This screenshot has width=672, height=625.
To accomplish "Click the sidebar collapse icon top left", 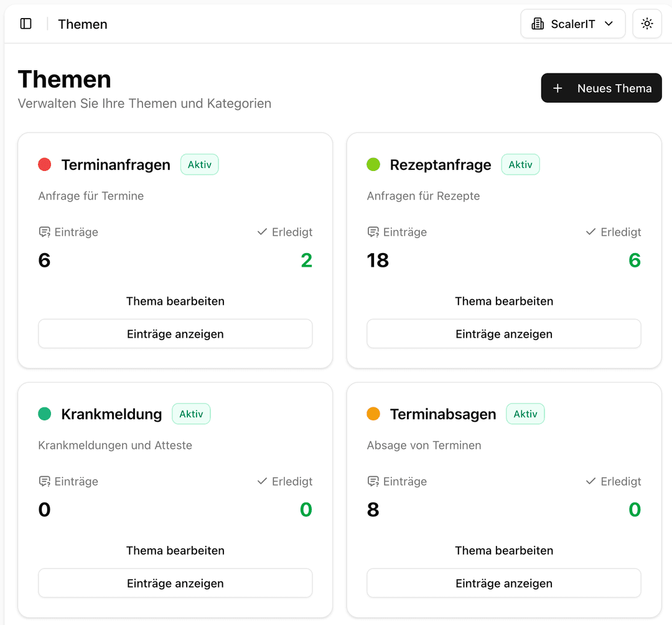I will pyautogui.click(x=26, y=23).
